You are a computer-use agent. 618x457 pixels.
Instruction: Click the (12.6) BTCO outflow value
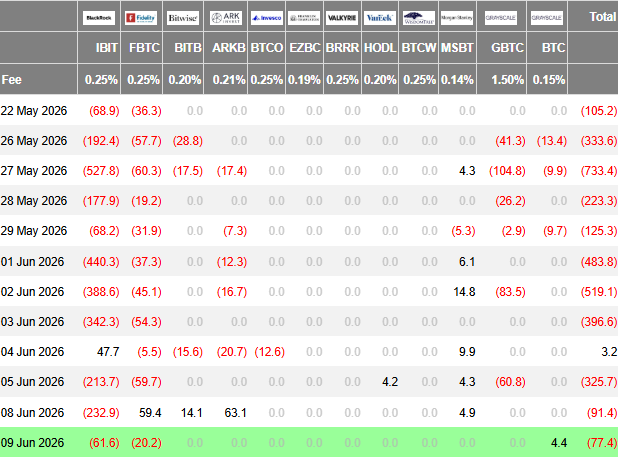[270, 351]
